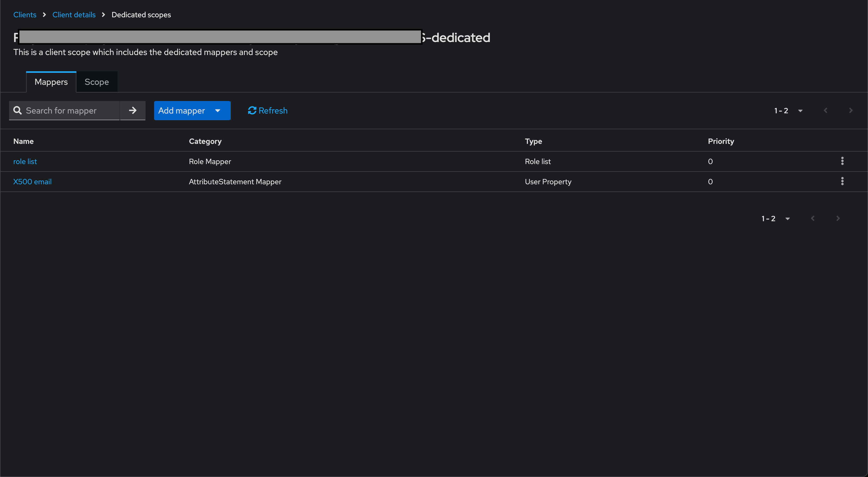Click the search magnifier icon
868x477 pixels.
17,110
